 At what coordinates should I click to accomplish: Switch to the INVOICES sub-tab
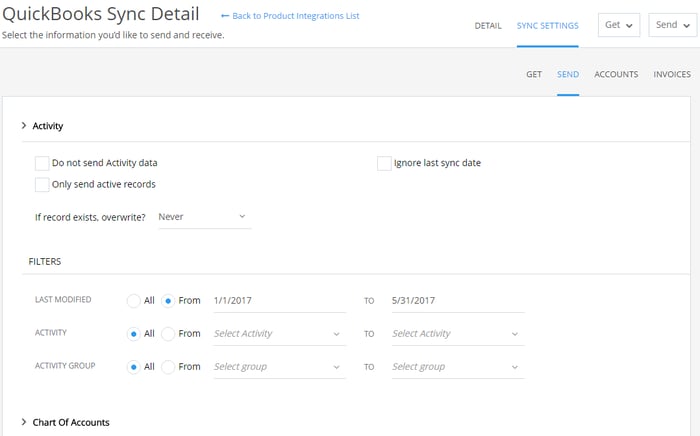click(x=672, y=75)
